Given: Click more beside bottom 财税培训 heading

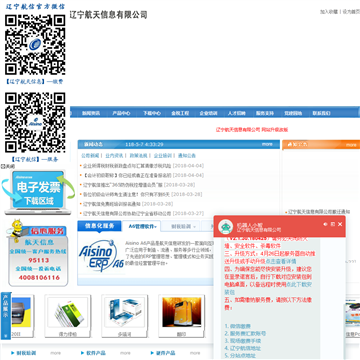Looking at the screenshot, I should pos(55,353).
